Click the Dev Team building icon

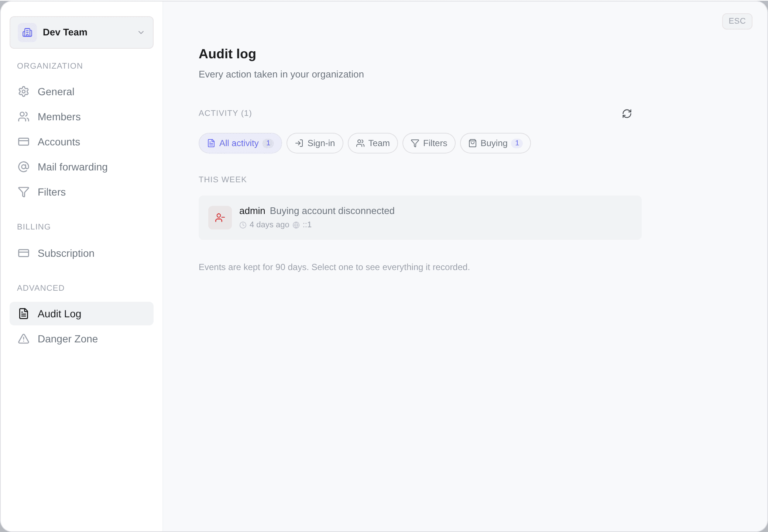coord(27,32)
